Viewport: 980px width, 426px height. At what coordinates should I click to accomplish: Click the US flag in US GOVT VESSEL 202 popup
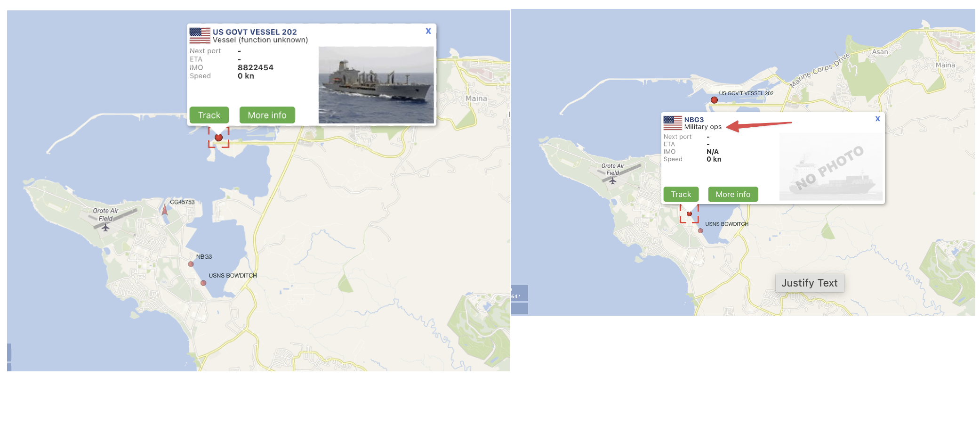pyautogui.click(x=200, y=35)
